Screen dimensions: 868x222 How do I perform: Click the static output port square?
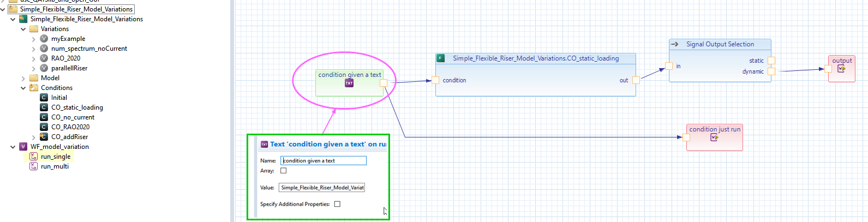pos(771,61)
